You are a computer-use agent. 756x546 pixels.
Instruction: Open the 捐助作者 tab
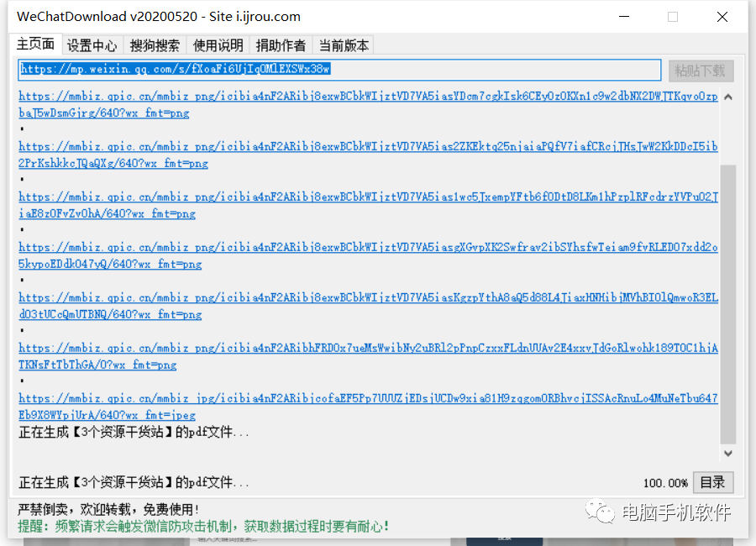[x=281, y=45]
